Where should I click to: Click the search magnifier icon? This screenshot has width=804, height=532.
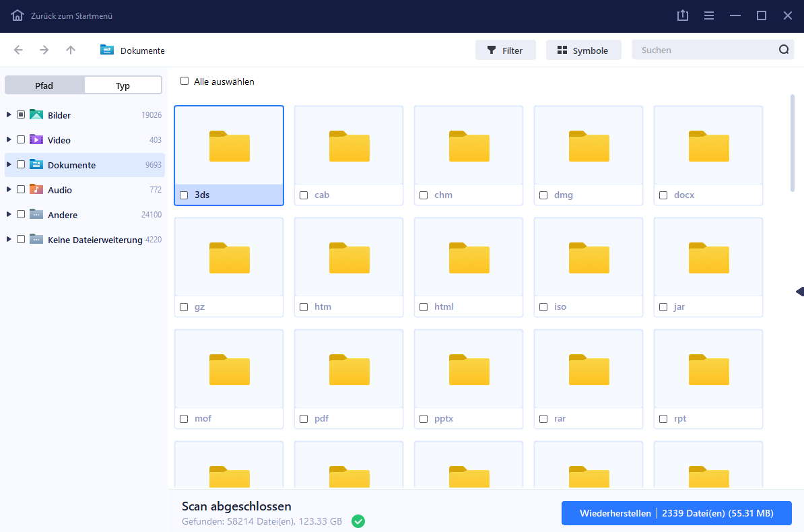point(784,50)
